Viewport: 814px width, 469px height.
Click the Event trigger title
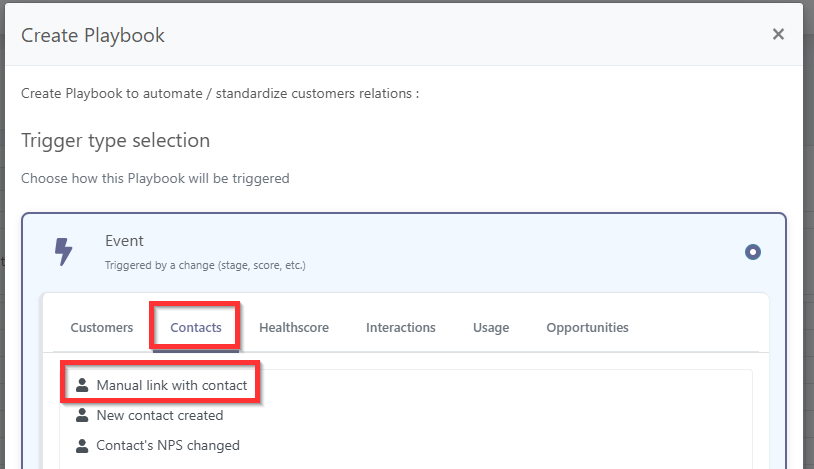click(x=124, y=241)
